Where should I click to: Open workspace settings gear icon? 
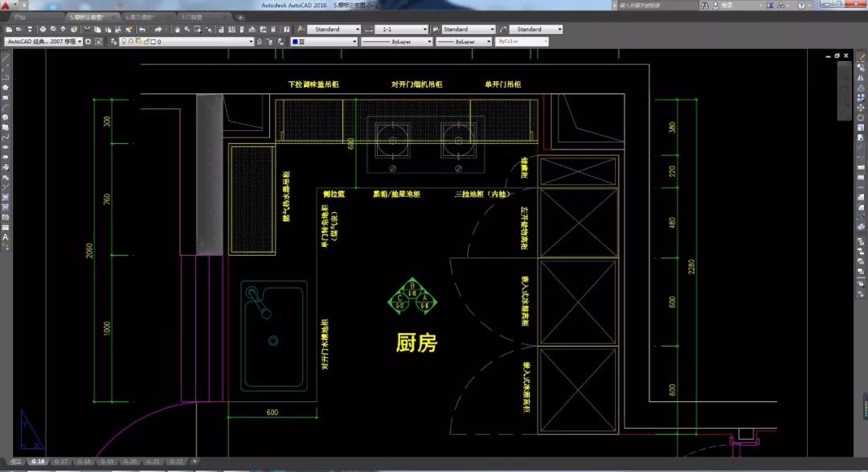pos(89,41)
